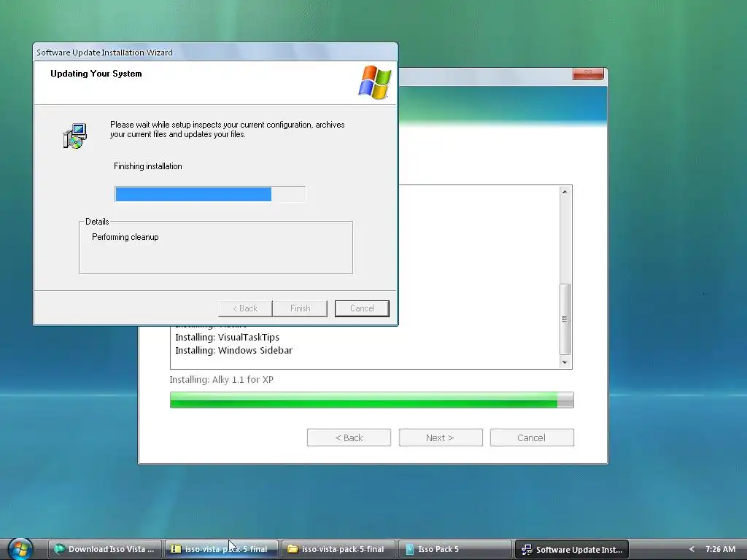Click the 7:26 AM taskbar clock

point(720,549)
